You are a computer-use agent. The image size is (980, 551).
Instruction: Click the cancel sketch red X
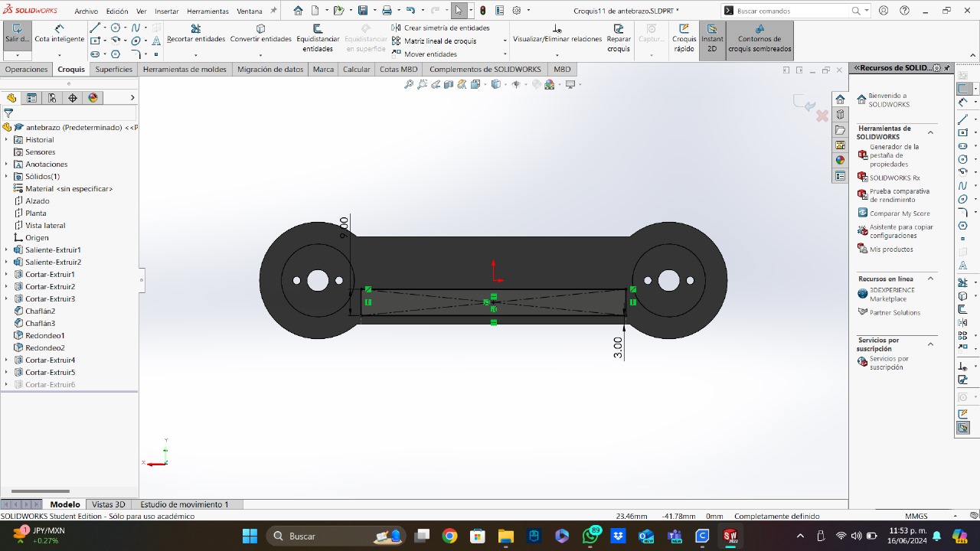point(822,116)
